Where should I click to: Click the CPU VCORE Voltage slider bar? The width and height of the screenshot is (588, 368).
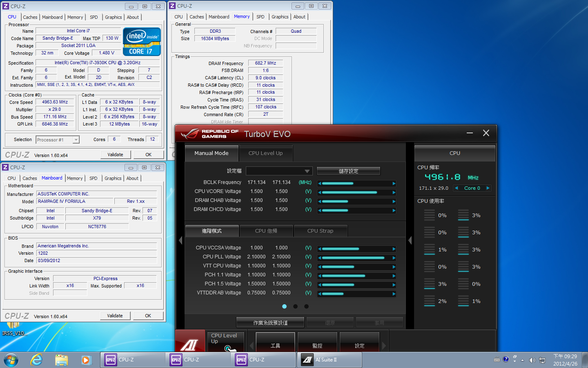pyautogui.click(x=357, y=192)
